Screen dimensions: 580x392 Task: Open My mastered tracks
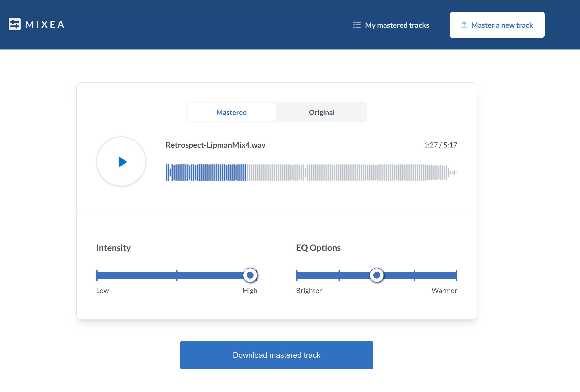[397, 25]
